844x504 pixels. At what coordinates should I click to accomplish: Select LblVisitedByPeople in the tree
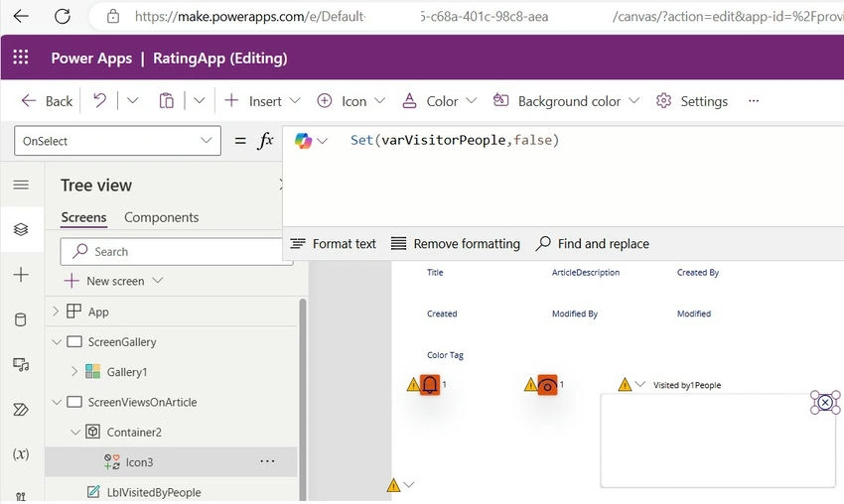154,492
